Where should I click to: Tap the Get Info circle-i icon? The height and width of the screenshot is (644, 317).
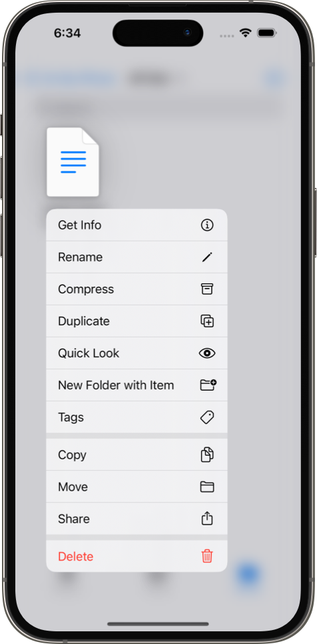tap(207, 225)
